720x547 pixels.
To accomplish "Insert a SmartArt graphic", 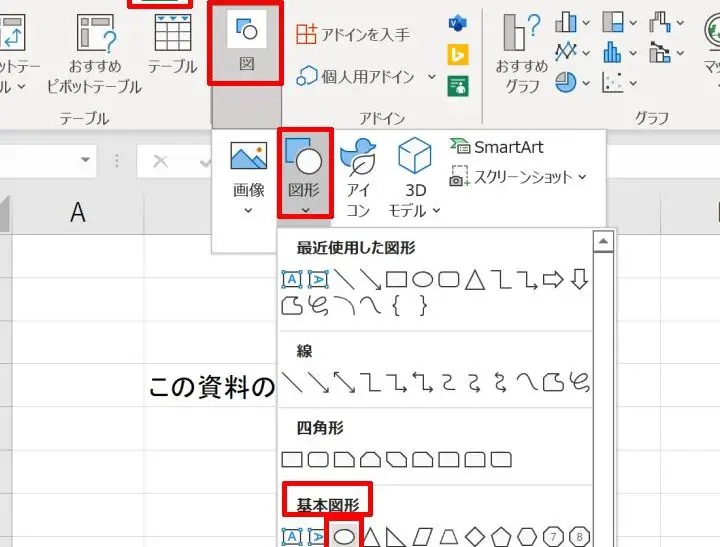I will (x=496, y=147).
